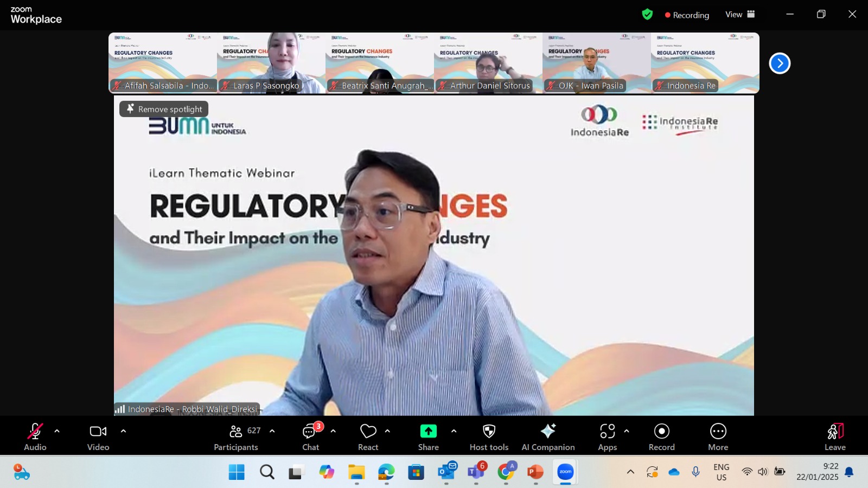Open ENG US language switcher
868x488 pixels.
point(722,472)
